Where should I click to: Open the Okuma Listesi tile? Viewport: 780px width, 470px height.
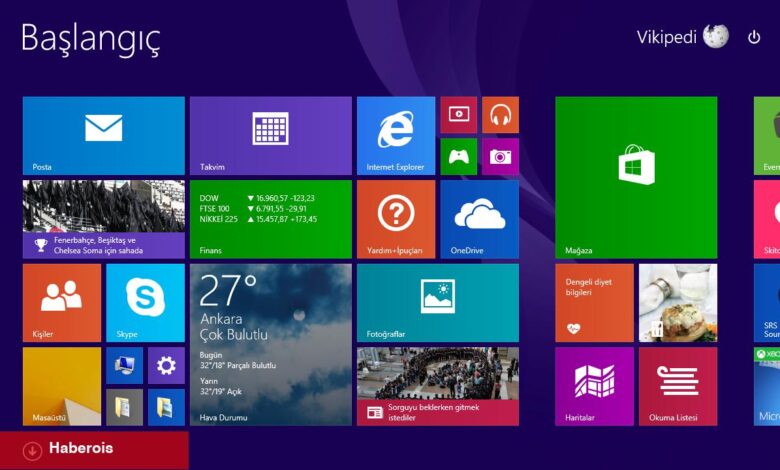click(678, 386)
